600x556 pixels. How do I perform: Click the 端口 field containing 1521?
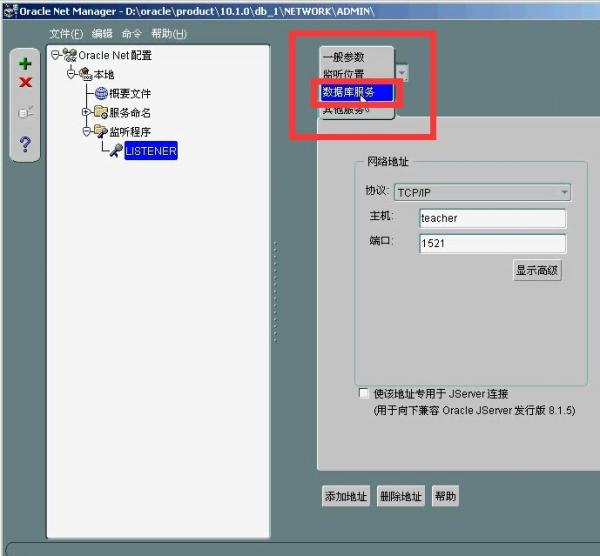coord(492,243)
